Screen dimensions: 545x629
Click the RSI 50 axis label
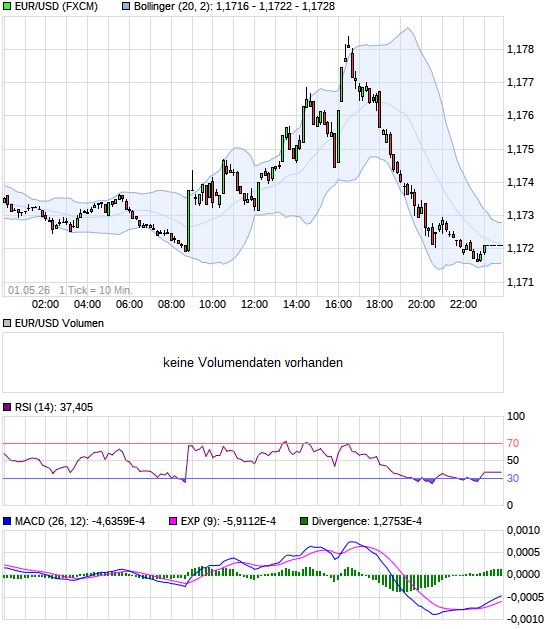[513, 460]
